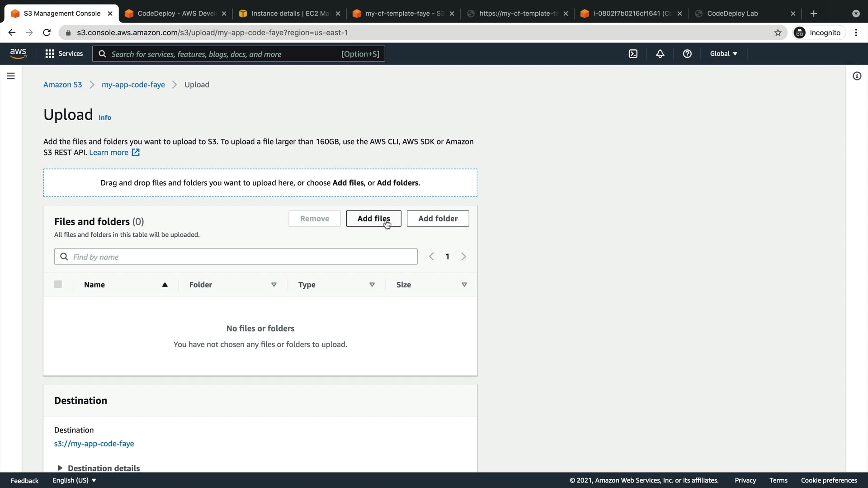Open the my-app-code-faye breadcrumb link

tap(133, 84)
